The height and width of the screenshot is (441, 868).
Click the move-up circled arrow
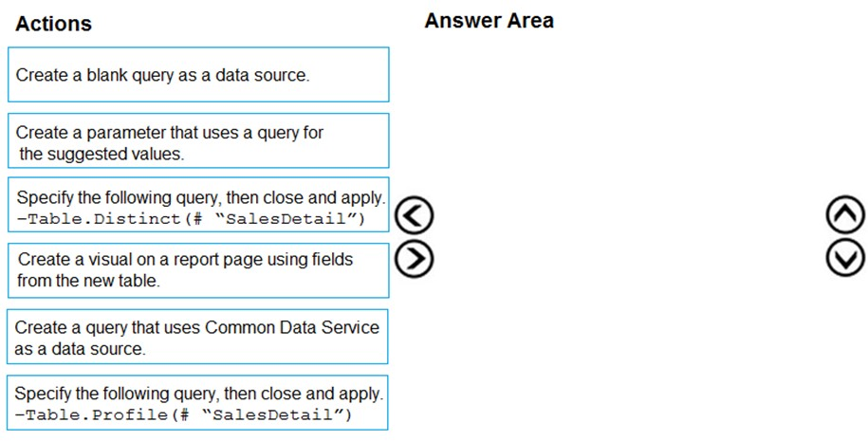point(846,217)
